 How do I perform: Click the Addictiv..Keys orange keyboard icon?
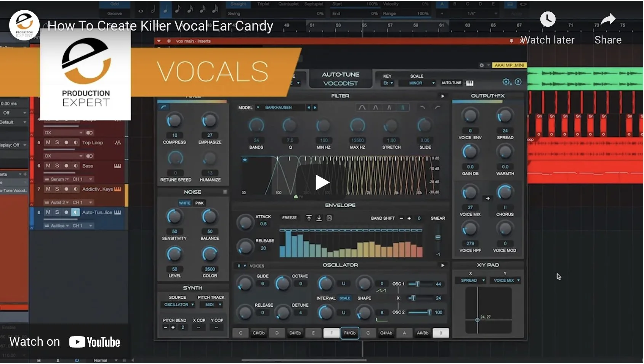(117, 189)
